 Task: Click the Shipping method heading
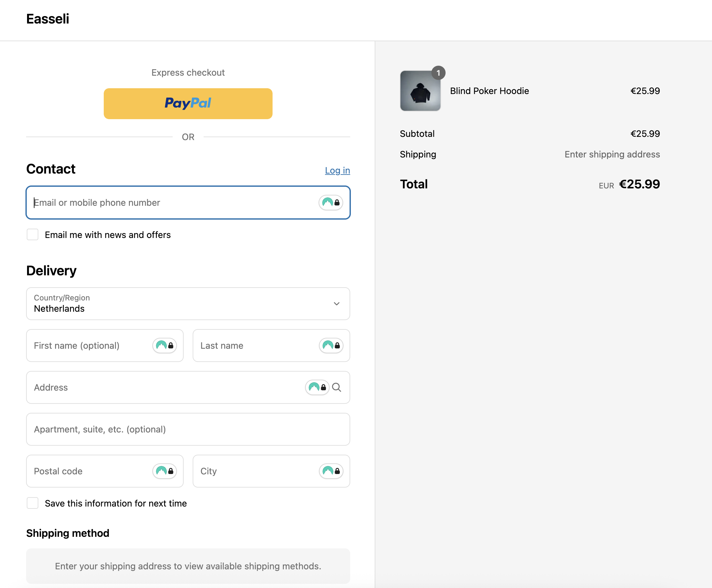pyautogui.click(x=68, y=533)
